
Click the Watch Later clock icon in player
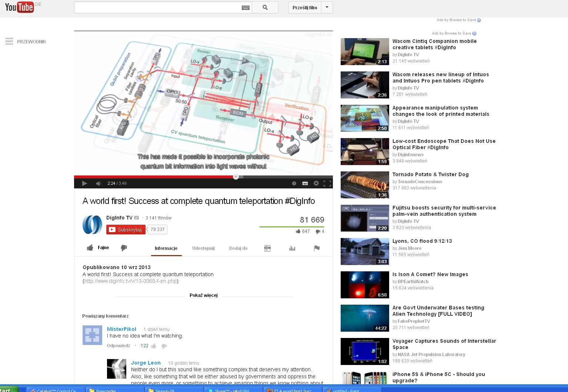pos(294,183)
